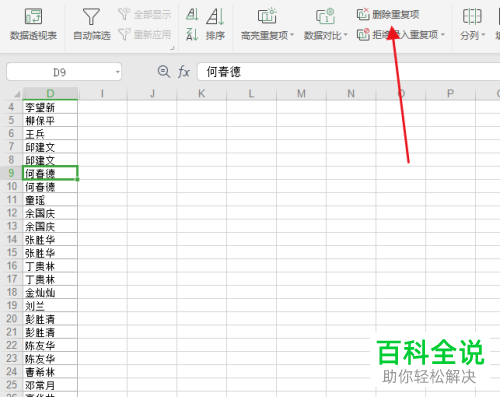Select 陈友华 cell in row 23
500x397 pixels.
pos(50,358)
